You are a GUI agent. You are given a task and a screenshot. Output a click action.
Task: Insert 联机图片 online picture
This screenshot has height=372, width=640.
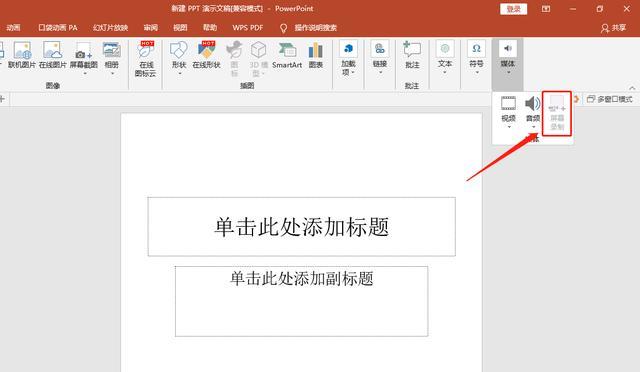coord(22,55)
